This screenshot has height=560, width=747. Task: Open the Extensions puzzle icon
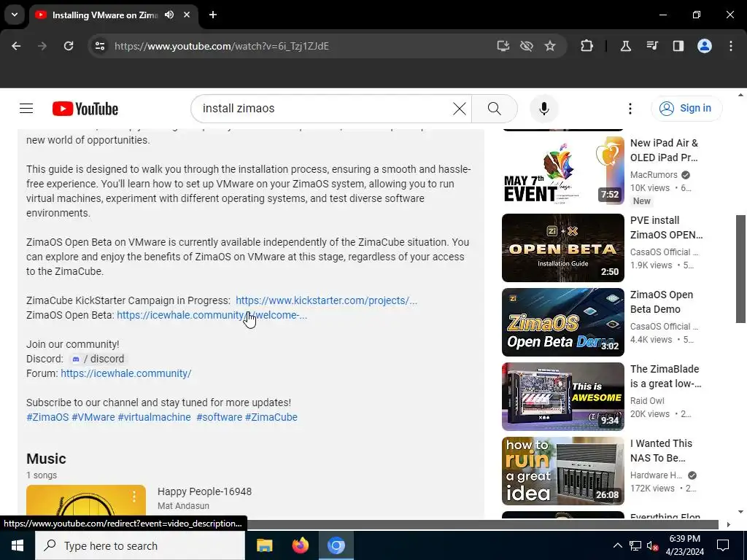587,46
